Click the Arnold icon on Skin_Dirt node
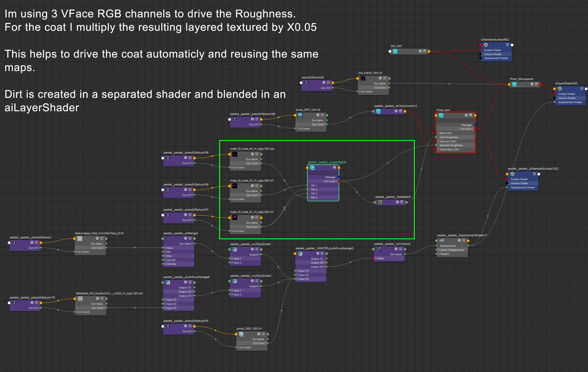 pos(395,51)
